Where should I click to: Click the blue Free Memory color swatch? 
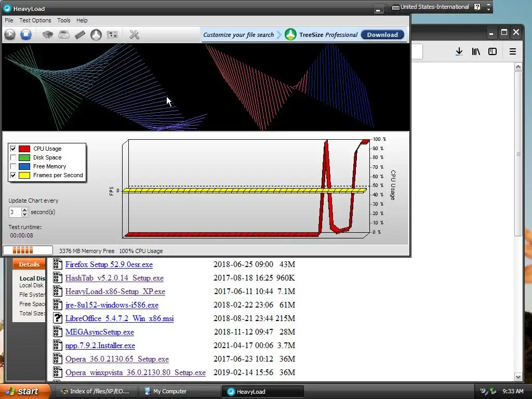coord(24,166)
